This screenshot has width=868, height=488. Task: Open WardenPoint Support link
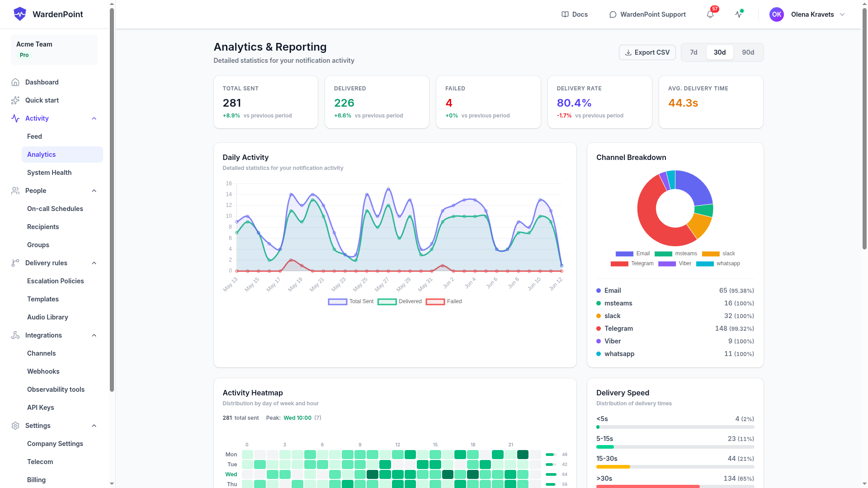click(x=647, y=14)
